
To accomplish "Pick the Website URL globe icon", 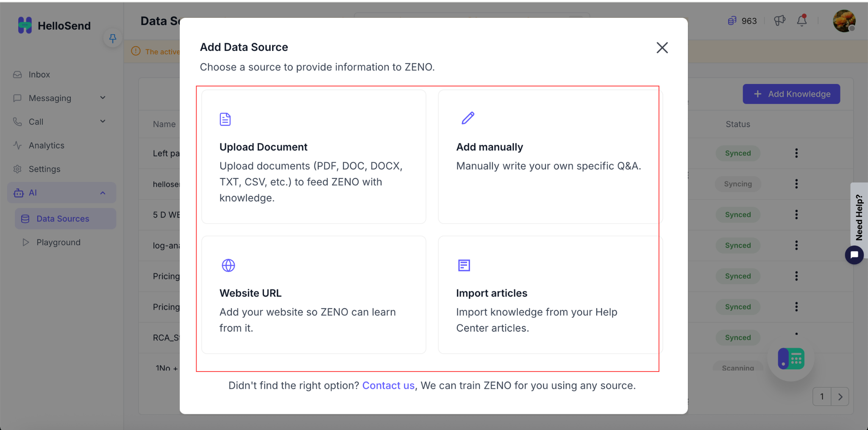I will click(228, 265).
